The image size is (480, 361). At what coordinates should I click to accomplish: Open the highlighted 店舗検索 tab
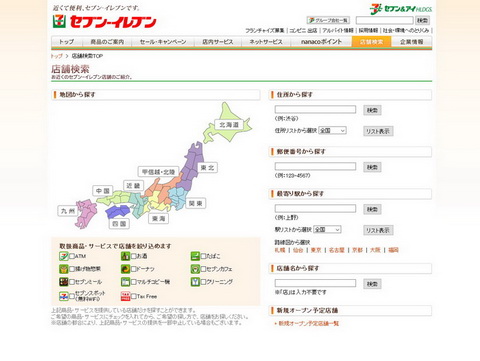click(371, 42)
